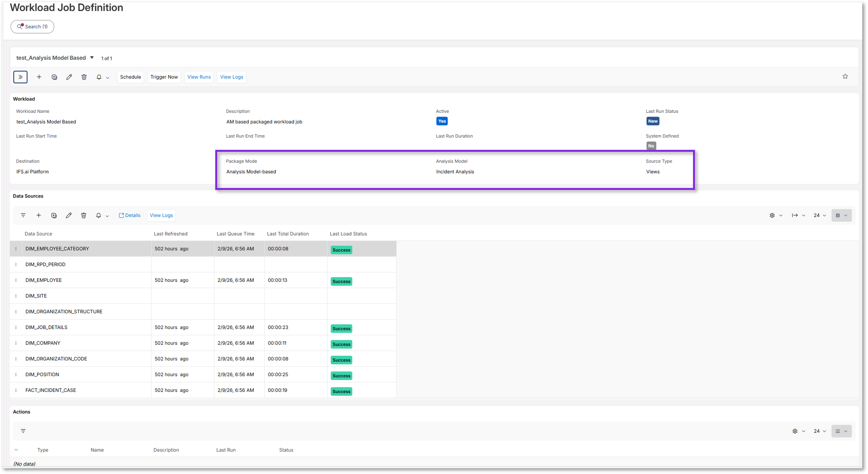Duplicate the workload job record
The height and width of the screenshot is (474, 868).
coord(54,77)
